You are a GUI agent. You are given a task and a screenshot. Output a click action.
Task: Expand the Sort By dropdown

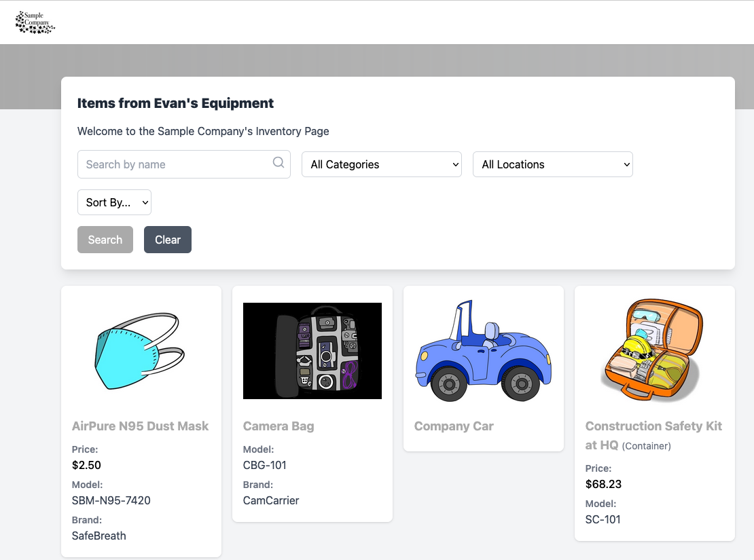click(114, 202)
